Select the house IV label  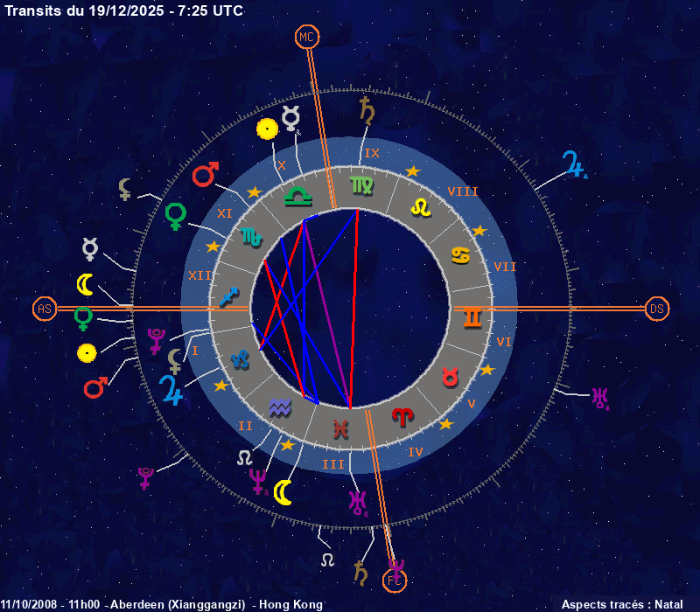(x=416, y=451)
